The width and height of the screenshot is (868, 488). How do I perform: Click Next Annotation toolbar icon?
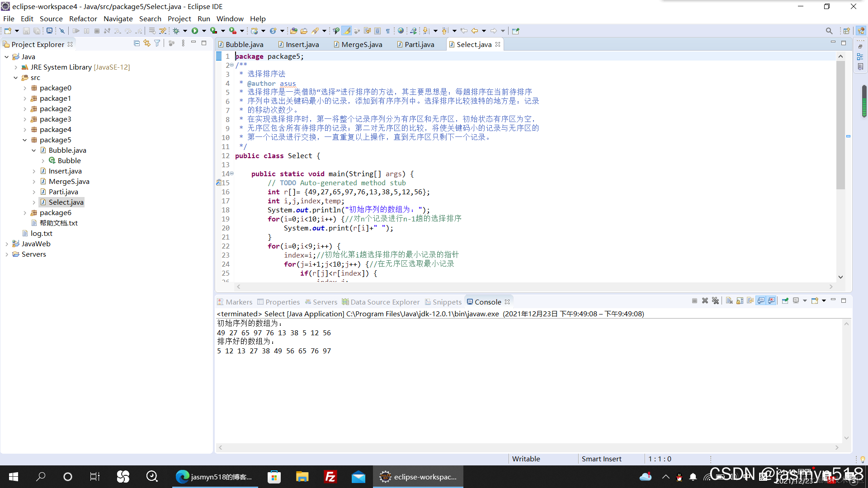425,31
